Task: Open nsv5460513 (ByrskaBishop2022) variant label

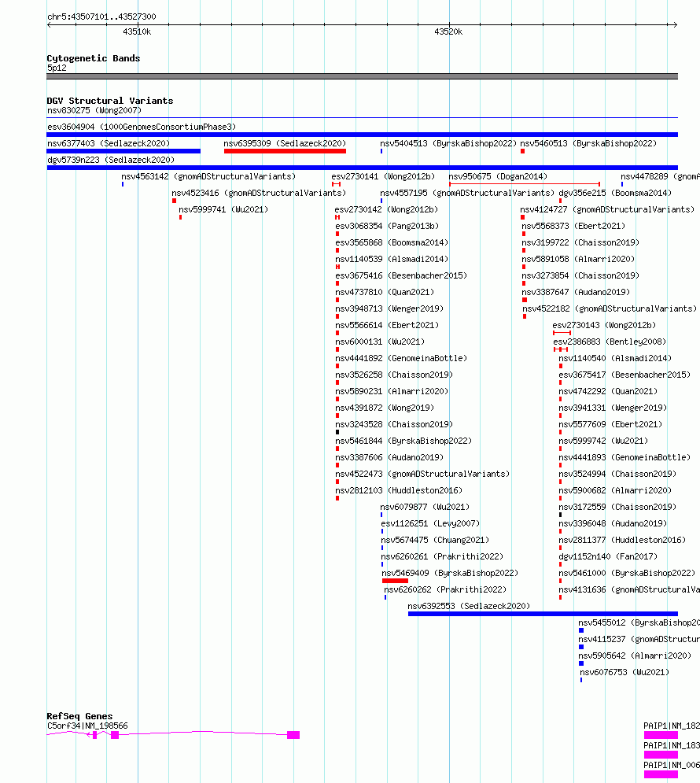Action: (589, 143)
